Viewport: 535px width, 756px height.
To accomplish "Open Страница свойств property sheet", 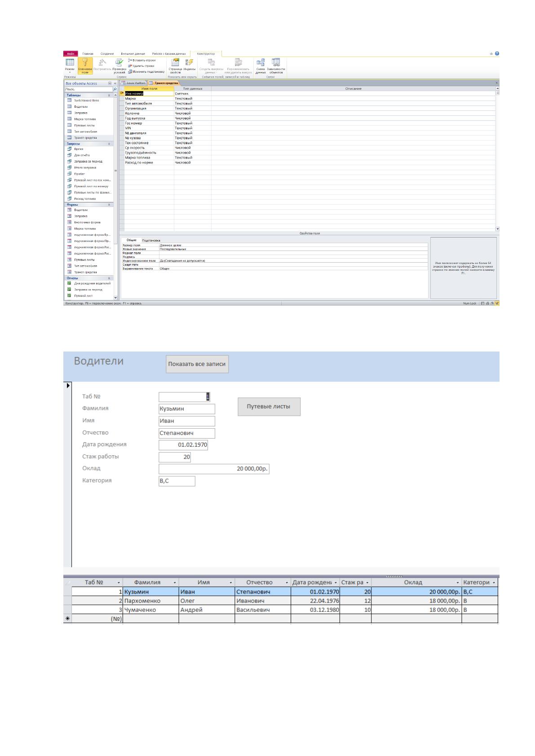I will click(175, 62).
